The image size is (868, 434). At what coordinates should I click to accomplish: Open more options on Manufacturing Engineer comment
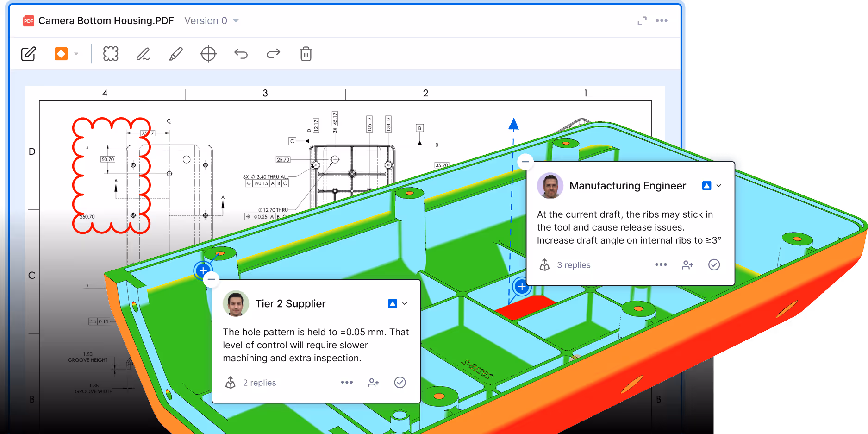661,264
